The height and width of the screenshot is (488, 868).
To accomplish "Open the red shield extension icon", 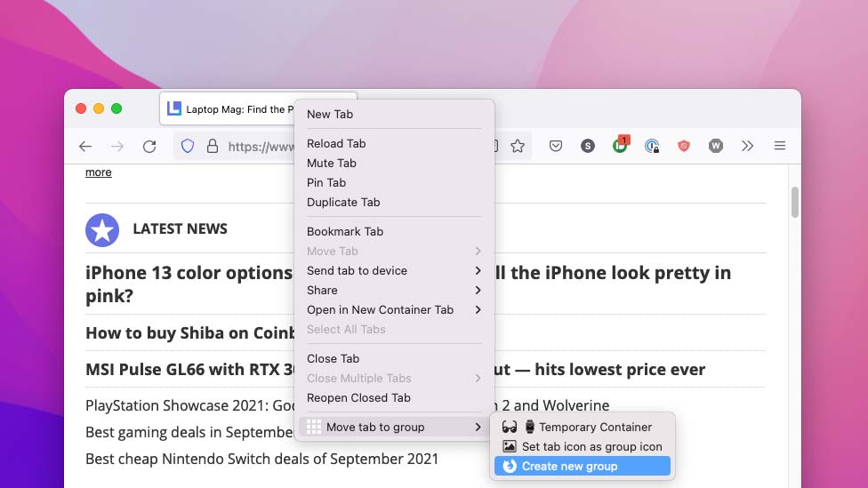I will pos(684,146).
